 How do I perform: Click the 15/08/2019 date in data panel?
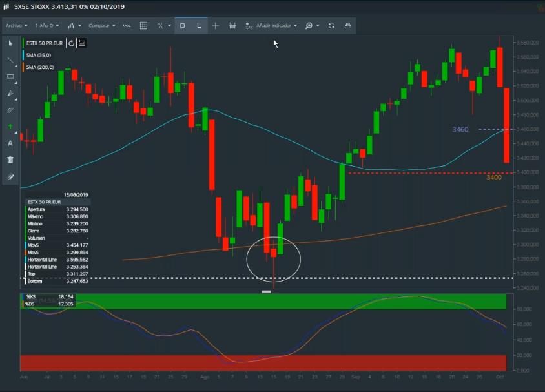click(76, 195)
